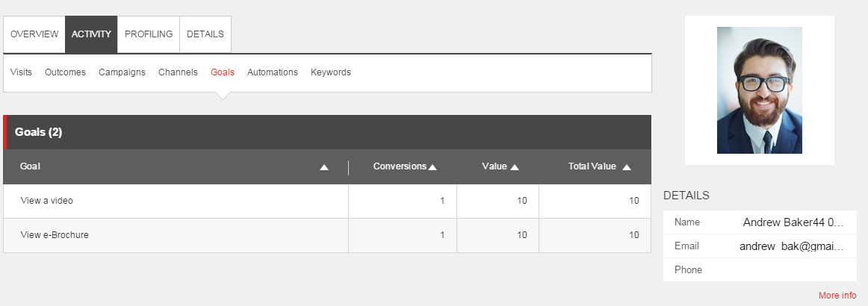View Keywords activity

(330, 72)
